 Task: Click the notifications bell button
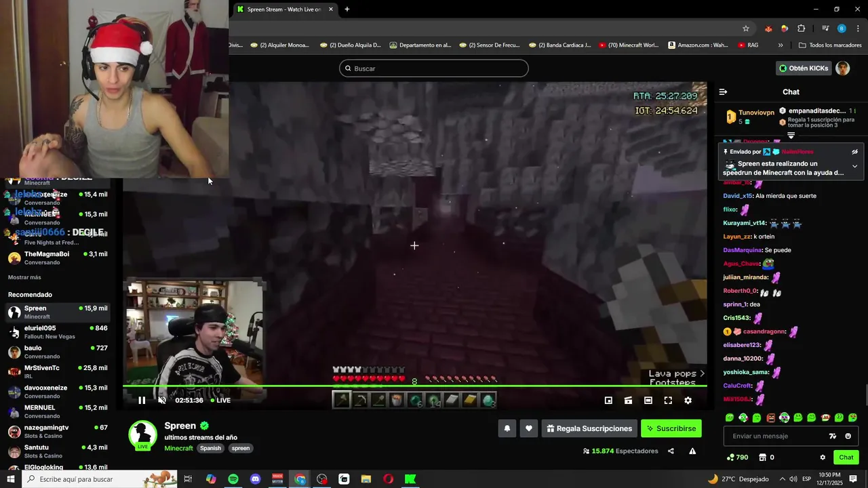point(507,428)
